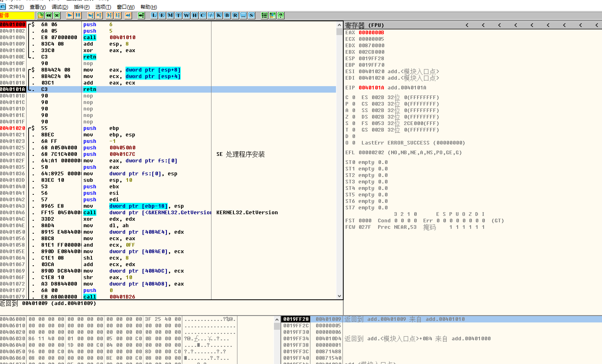Select EIP value 0040101A
602x364 pixels.
[371, 88]
